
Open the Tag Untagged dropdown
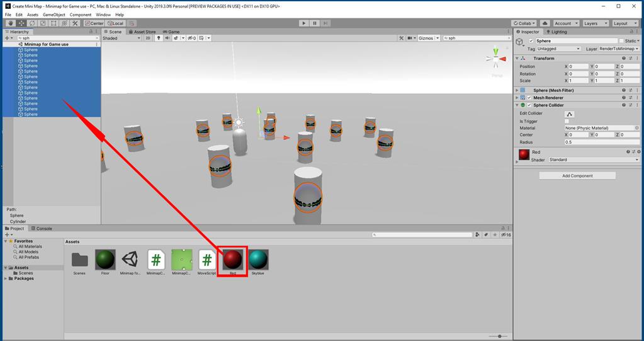[x=558, y=49]
